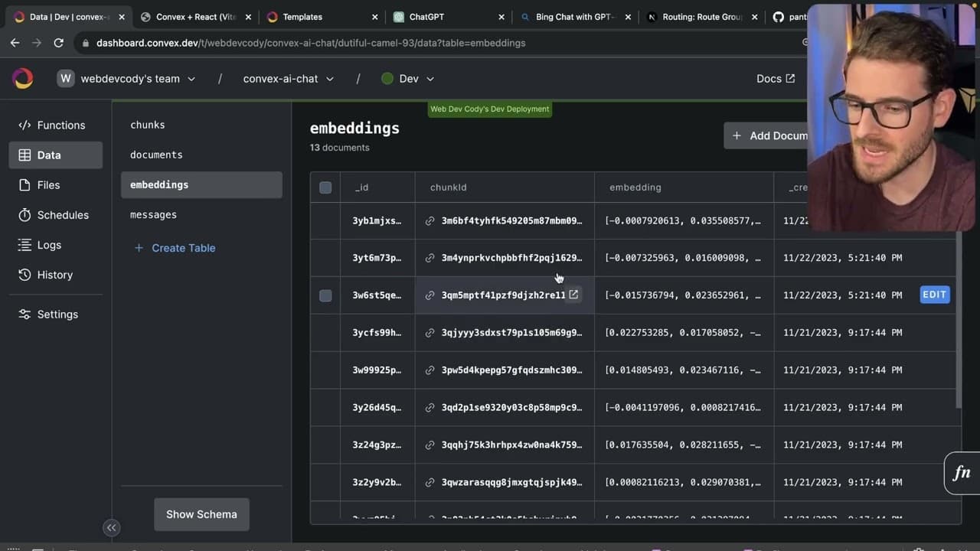Image resolution: width=980 pixels, height=551 pixels.
Task: Click link icon beside 3qjyyy3sdxst chunkId
Action: tap(430, 333)
